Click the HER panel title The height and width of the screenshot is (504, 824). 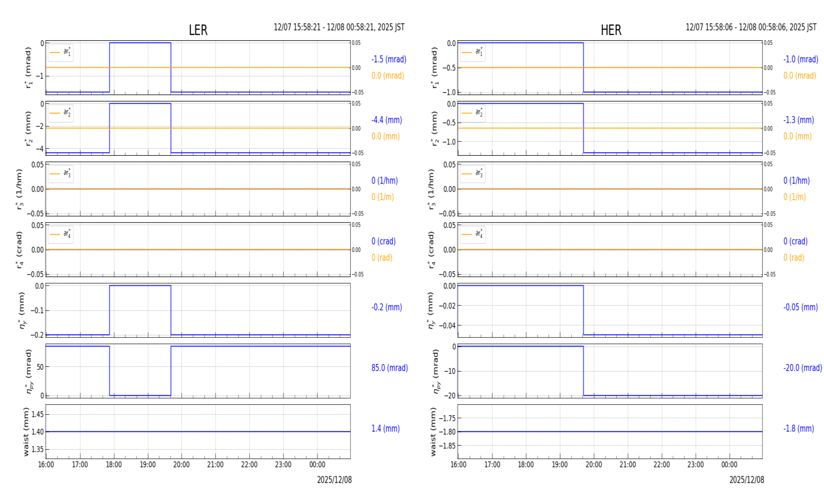coord(611,30)
